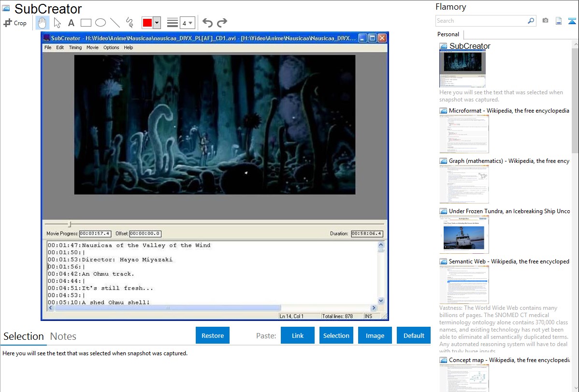Select the Crop tool

[15, 23]
